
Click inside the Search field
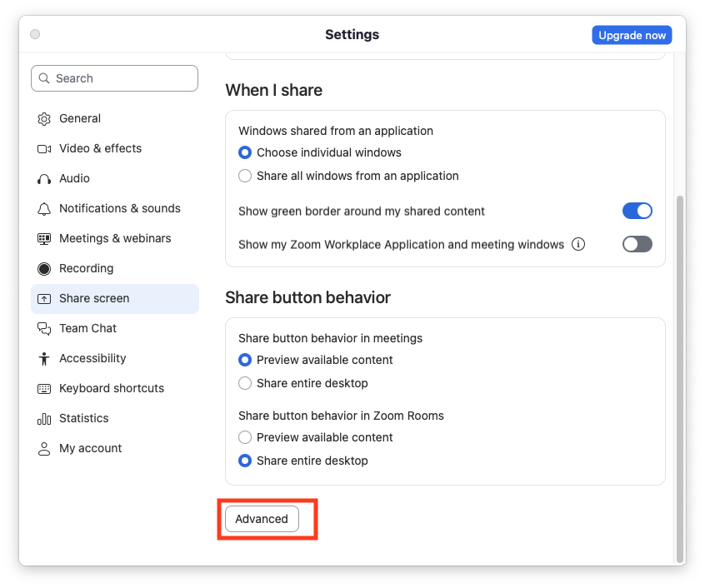click(114, 77)
